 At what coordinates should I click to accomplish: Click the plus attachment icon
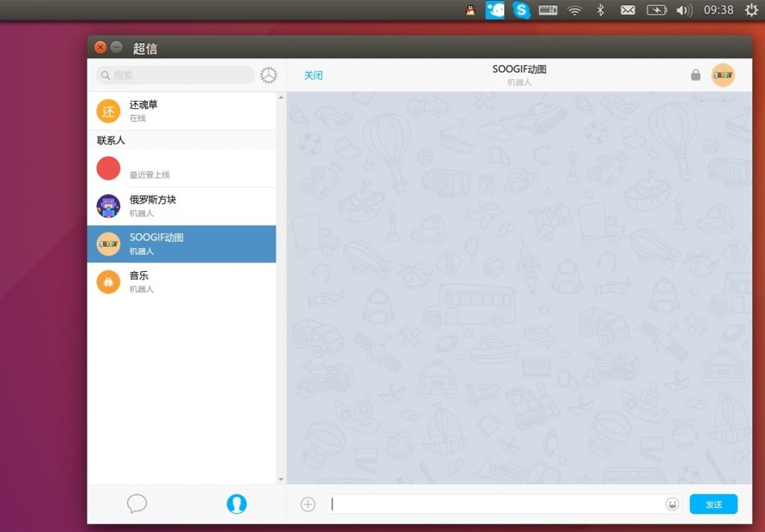pyautogui.click(x=308, y=504)
